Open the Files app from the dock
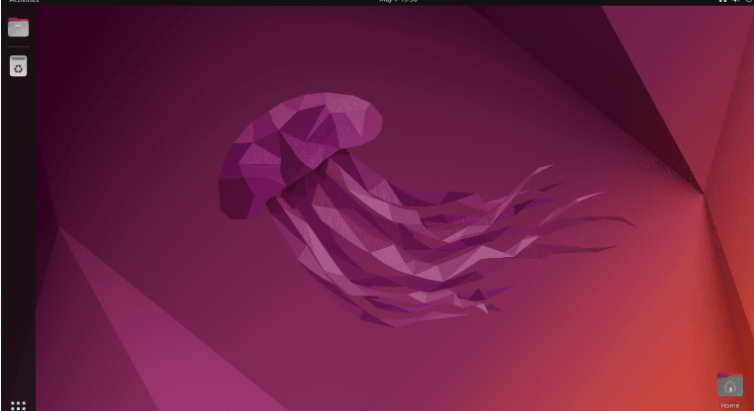This screenshot has height=411, width=754. [18, 27]
